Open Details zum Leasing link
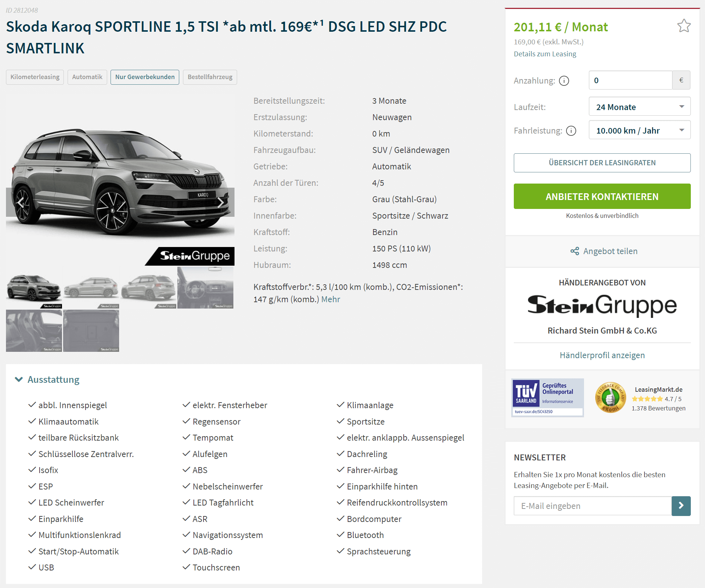This screenshot has height=588, width=705. click(x=545, y=54)
